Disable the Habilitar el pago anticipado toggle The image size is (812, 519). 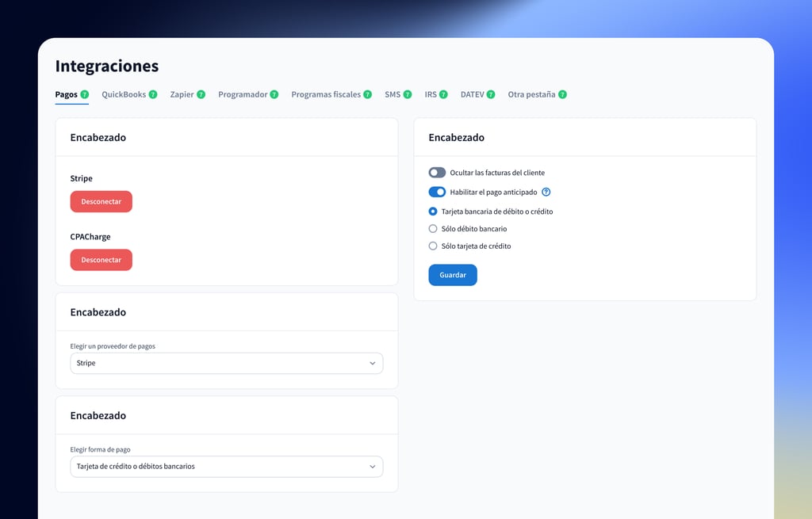[437, 192]
